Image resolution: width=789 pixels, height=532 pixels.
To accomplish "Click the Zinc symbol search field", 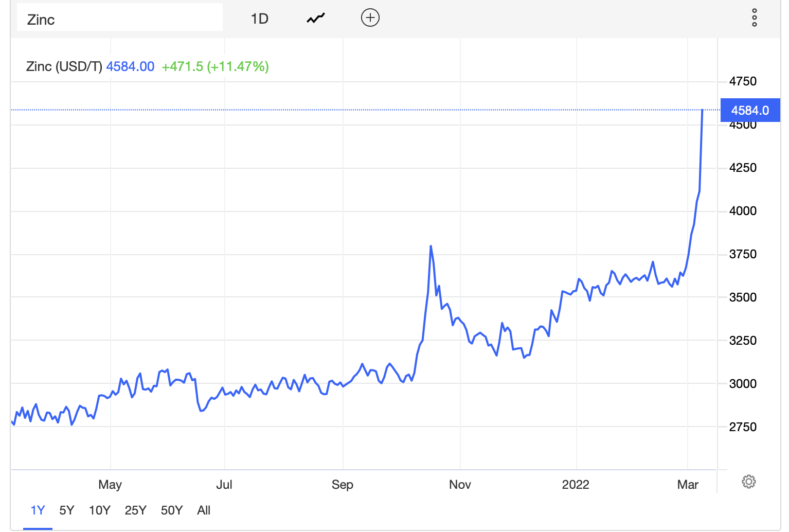I will 119,19.
